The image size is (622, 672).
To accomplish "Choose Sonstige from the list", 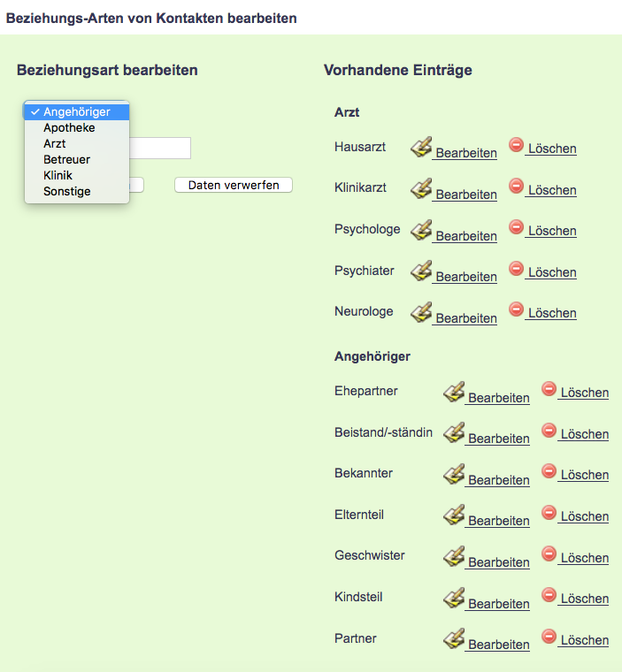I will pos(66,192).
